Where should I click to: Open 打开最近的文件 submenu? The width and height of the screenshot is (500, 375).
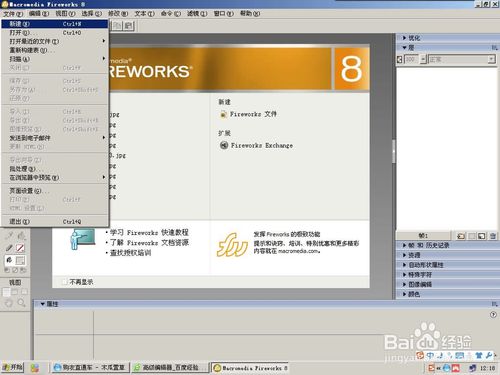pyautogui.click(x=55, y=41)
